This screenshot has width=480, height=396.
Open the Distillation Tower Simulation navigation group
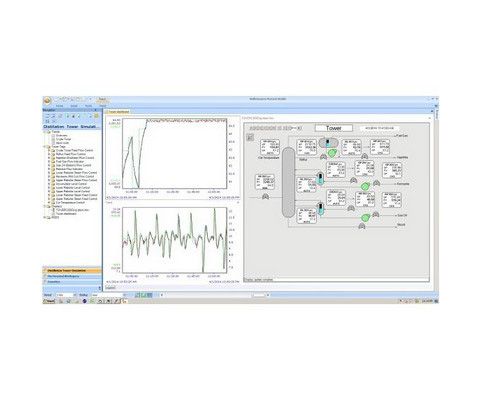(x=72, y=271)
